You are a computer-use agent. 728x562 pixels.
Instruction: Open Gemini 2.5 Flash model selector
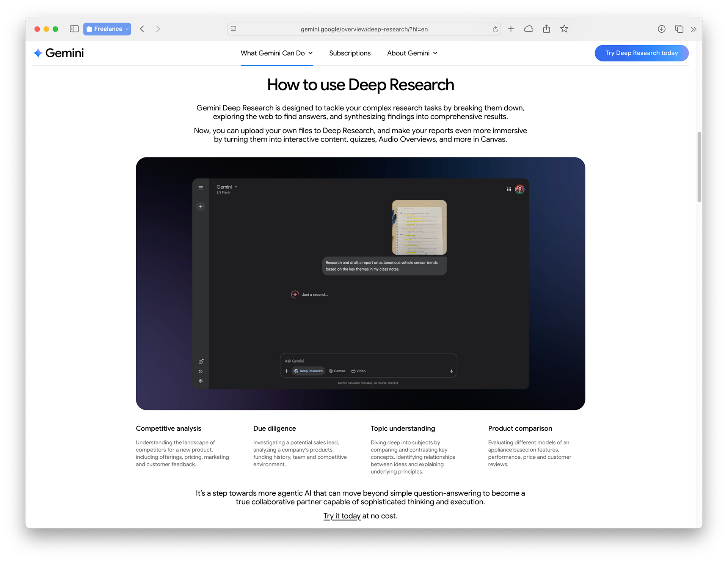coord(227,189)
